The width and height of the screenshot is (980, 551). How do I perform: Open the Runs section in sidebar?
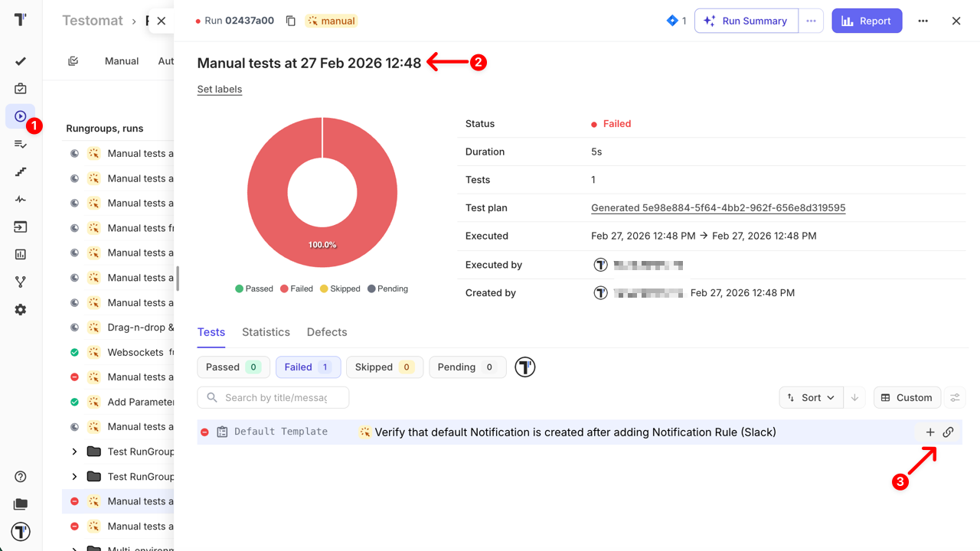pyautogui.click(x=21, y=116)
